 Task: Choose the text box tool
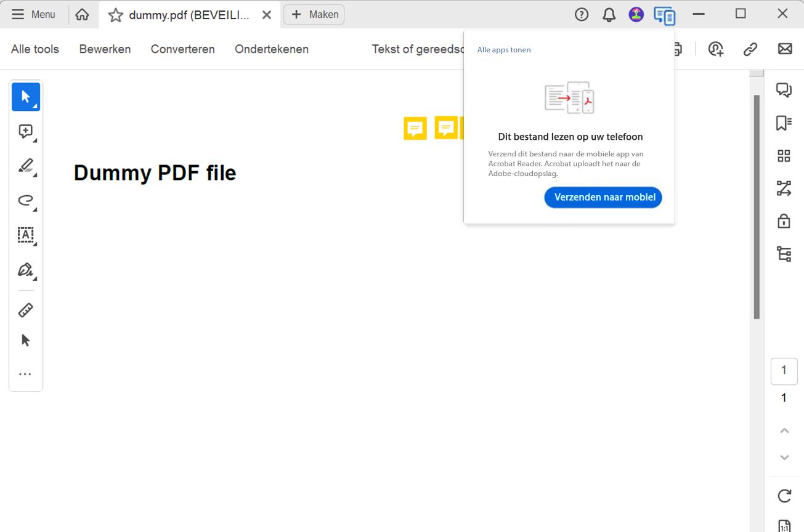tap(26, 235)
